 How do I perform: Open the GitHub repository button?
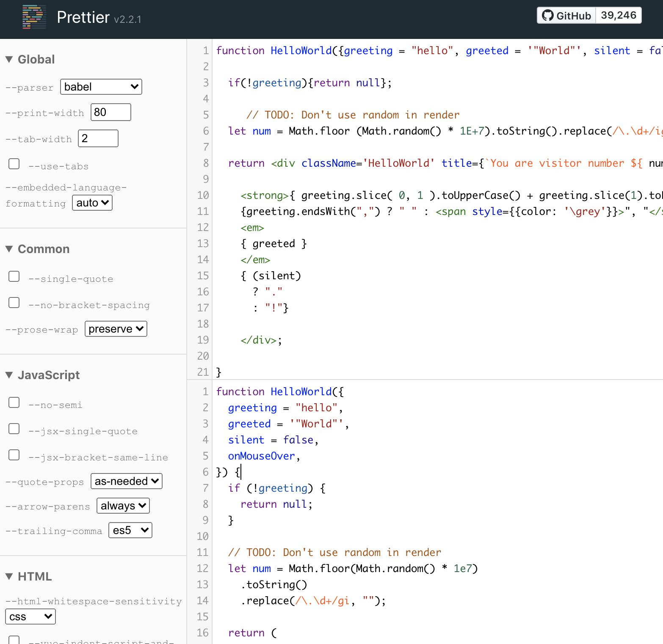566,16
